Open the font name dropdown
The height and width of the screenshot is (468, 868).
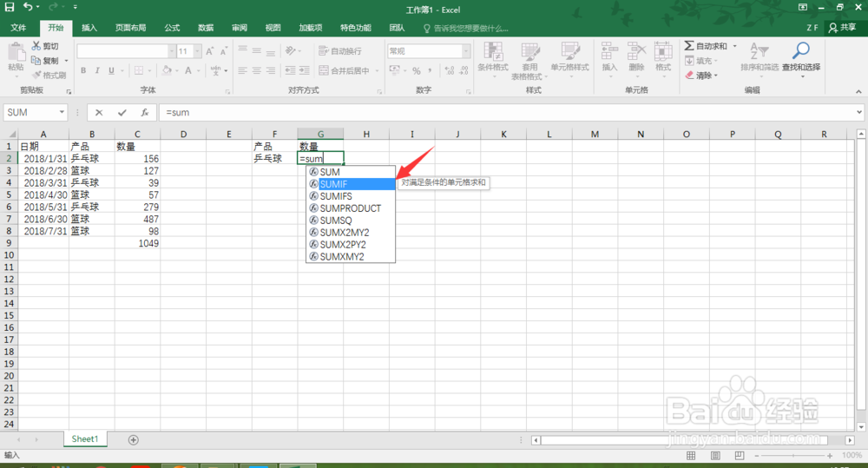point(172,51)
